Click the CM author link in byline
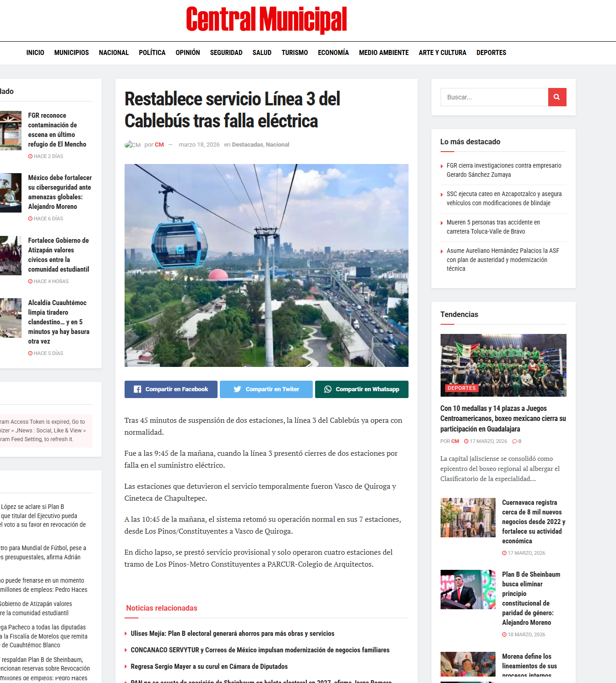Screen dimensions: 616x683 (x=159, y=145)
